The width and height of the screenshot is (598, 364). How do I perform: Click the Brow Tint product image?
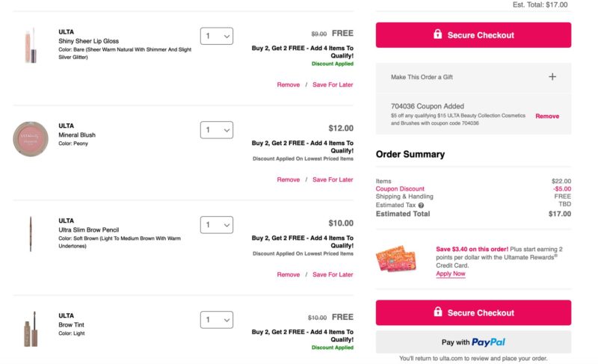(x=30, y=329)
